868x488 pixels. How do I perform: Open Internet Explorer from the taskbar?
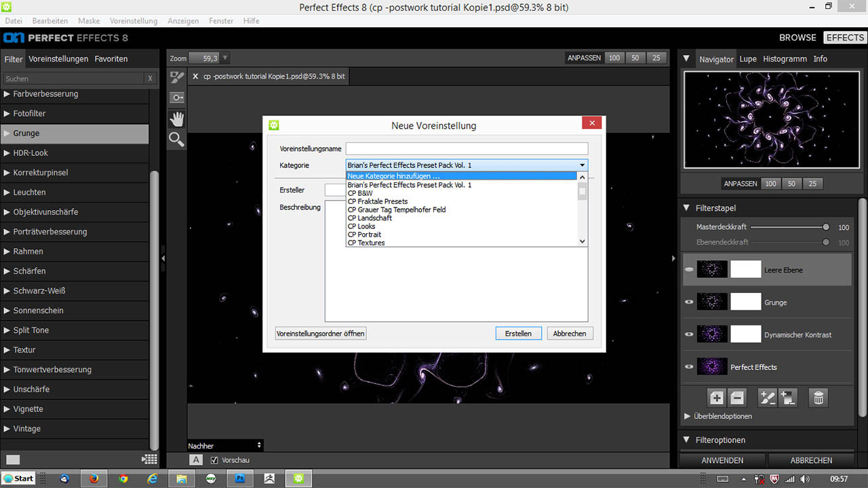click(x=153, y=478)
